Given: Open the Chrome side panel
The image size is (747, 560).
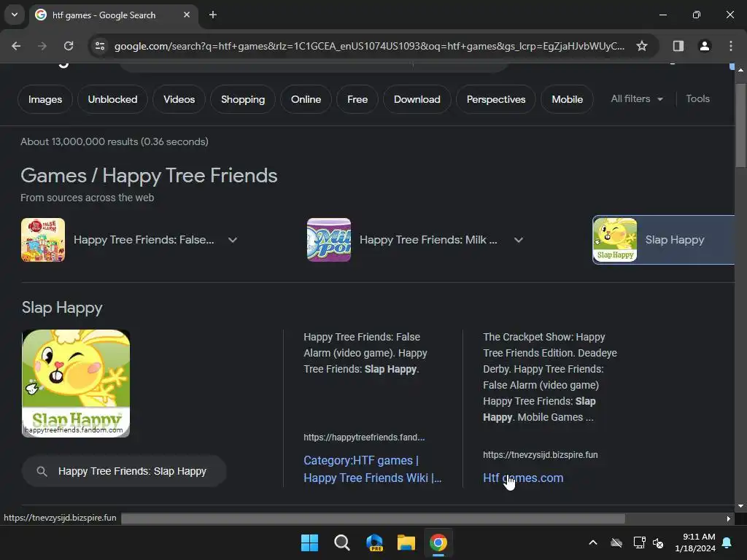Looking at the screenshot, I should pyautogui.click(x=678, y=46).
